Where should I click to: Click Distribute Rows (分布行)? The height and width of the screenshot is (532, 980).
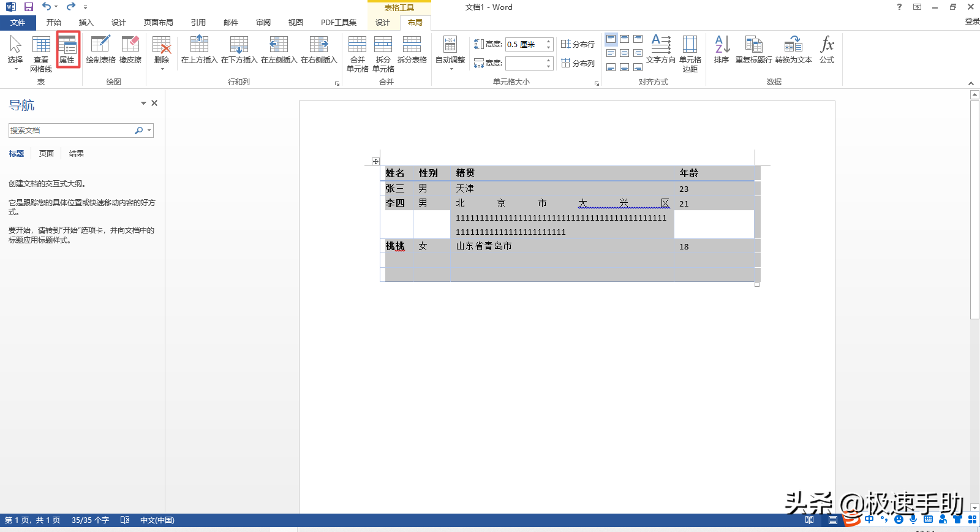pyautogui.click(x=578, y=44)
